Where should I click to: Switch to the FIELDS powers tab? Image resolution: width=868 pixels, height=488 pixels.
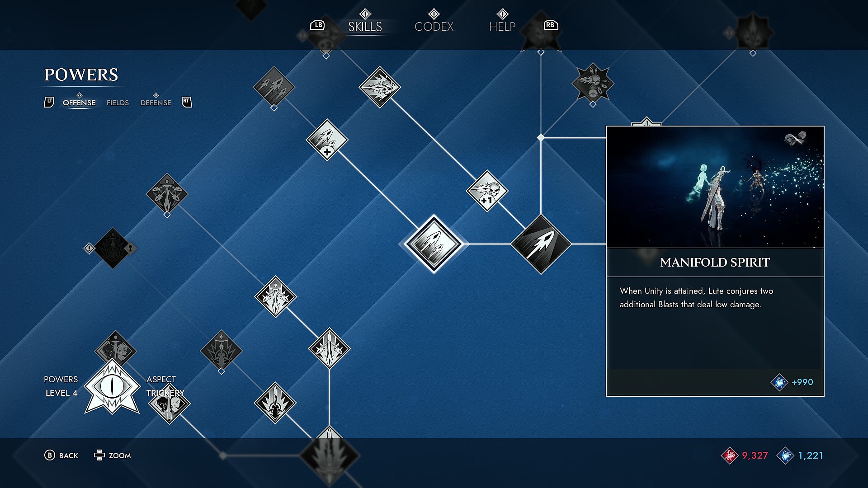pyautogui.click(x=118, y=102)
